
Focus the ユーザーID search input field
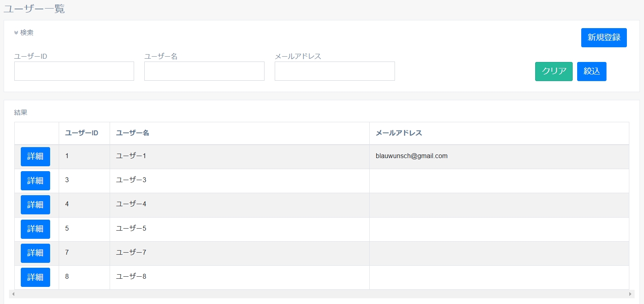[74, 71]
